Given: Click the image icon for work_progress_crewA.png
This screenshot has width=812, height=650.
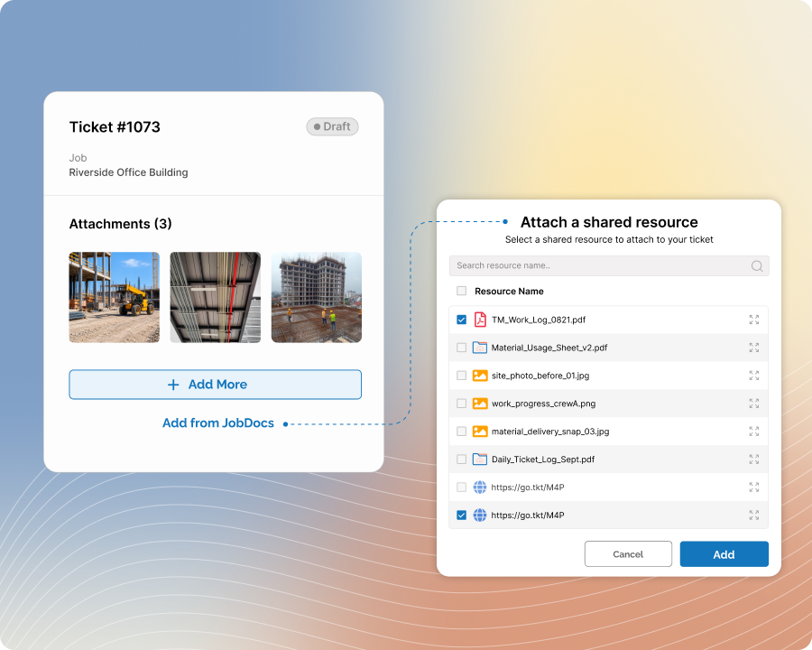Looking at the screenshot, I should point(480,404).
